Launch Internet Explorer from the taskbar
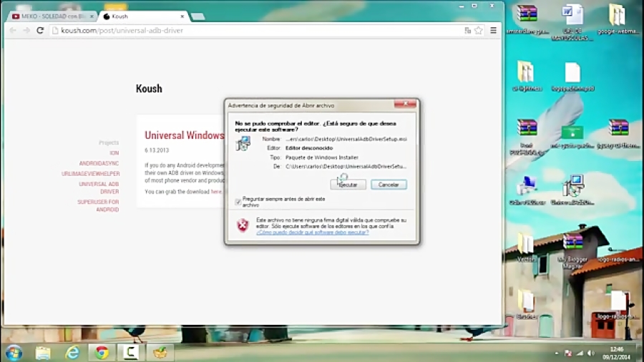The width and height of the screenshot is (644, 362). 72,353
